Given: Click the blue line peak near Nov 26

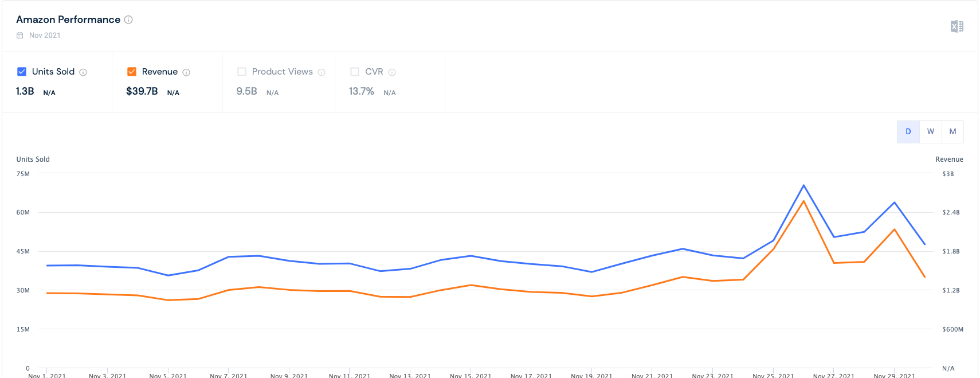Looking at the screenshot, I should [x=803, y=185].
